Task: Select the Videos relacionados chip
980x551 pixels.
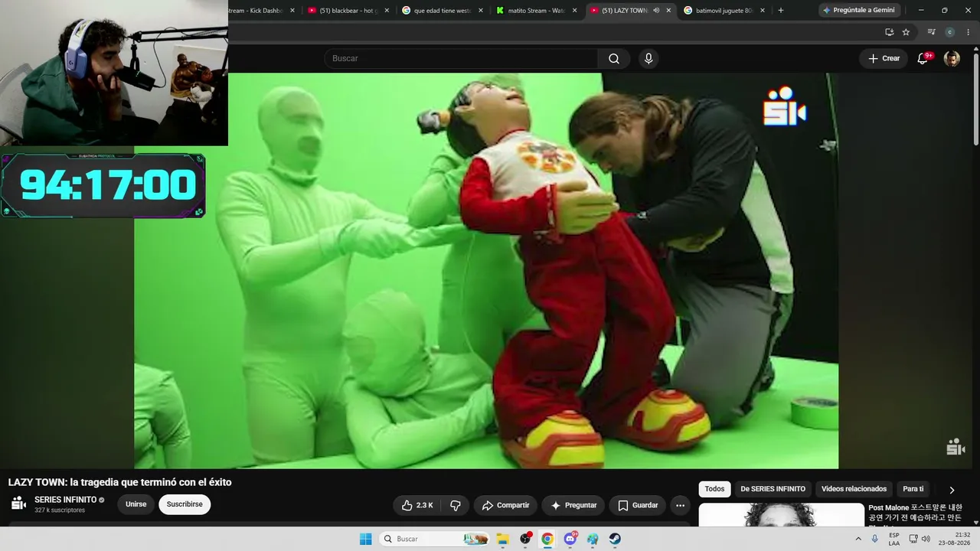Action: 854,489
